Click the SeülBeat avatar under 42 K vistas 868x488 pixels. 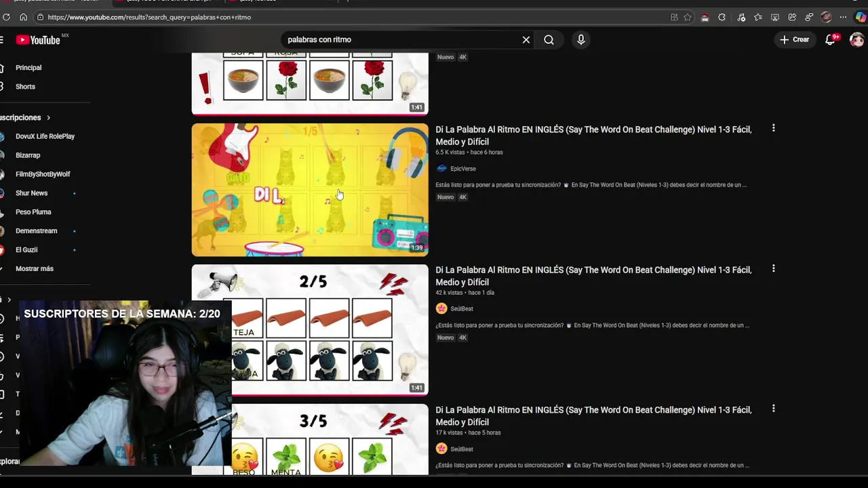[x=441, y=308]
